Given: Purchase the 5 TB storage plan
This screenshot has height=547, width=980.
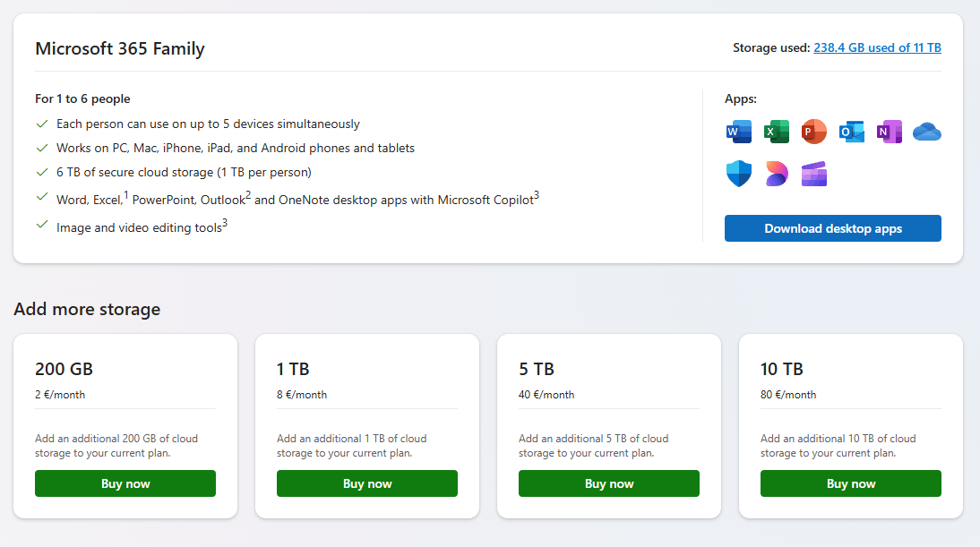Looking at the screenshot, I should [x=609, y=483].
